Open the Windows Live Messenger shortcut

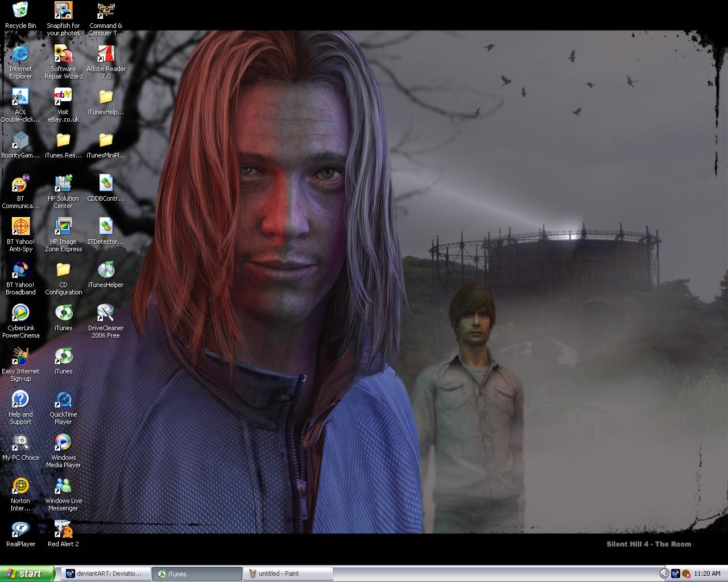click(x=63, y=494)
